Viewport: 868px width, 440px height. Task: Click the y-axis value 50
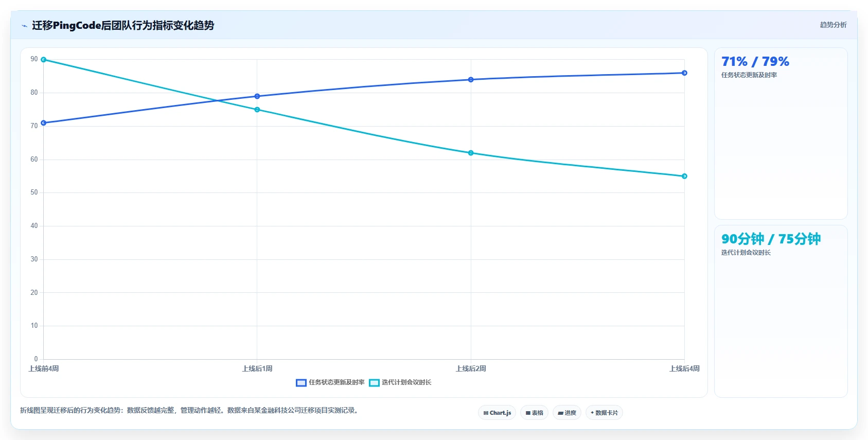tap(34, 192)
